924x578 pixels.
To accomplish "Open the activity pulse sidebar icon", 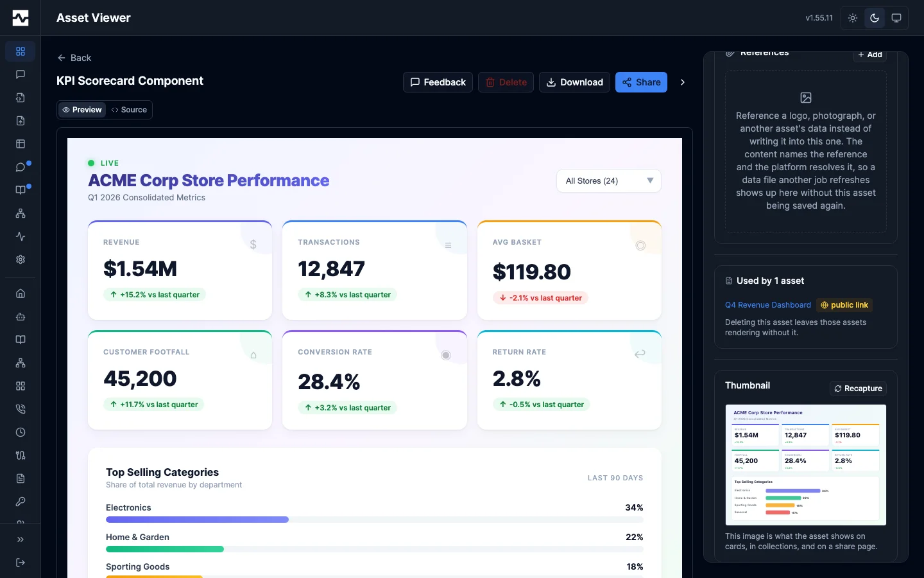I will point(21,236).
